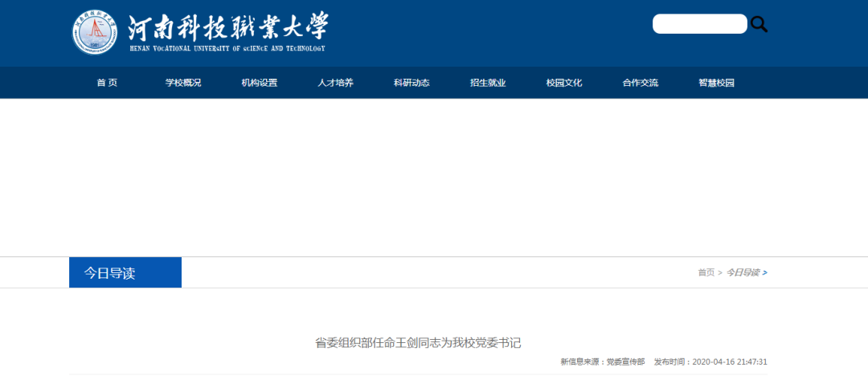868x388 pixels.
Task: Go to 人才培养 section
Action: (x=335, y=83)
